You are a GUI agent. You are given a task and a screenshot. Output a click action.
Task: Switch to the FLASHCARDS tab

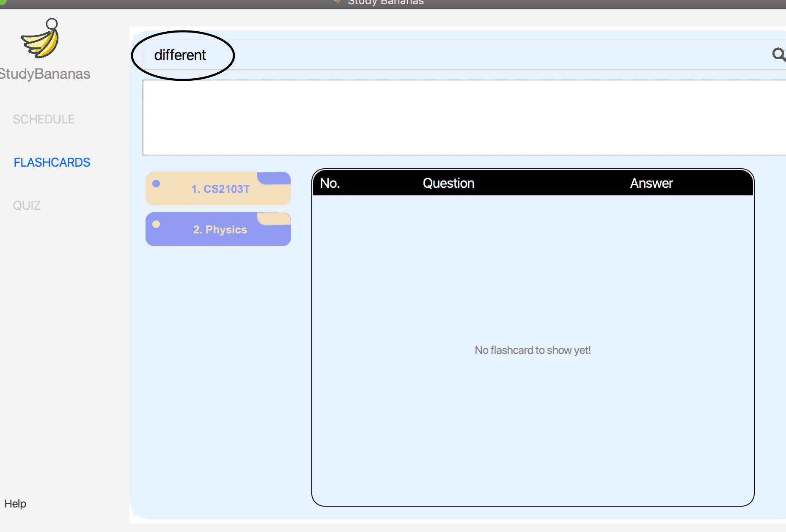52,162
